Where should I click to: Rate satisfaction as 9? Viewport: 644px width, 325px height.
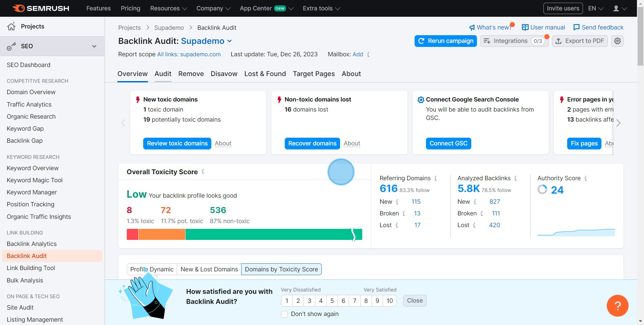click(x=377, y=301)
